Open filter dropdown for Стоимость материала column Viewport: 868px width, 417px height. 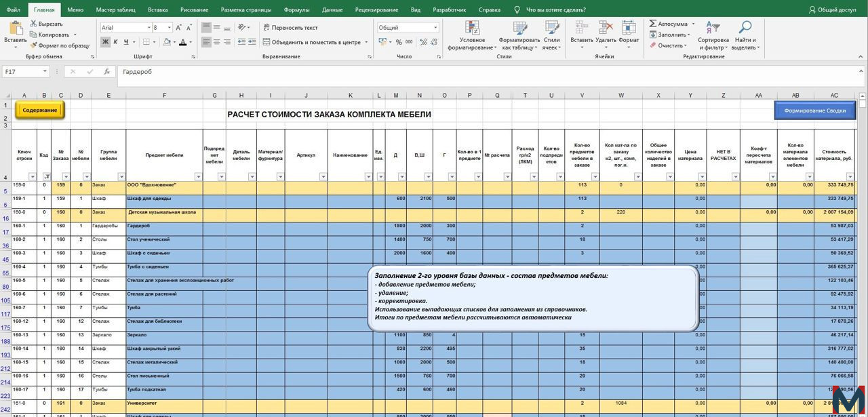[x=850, y=177]
